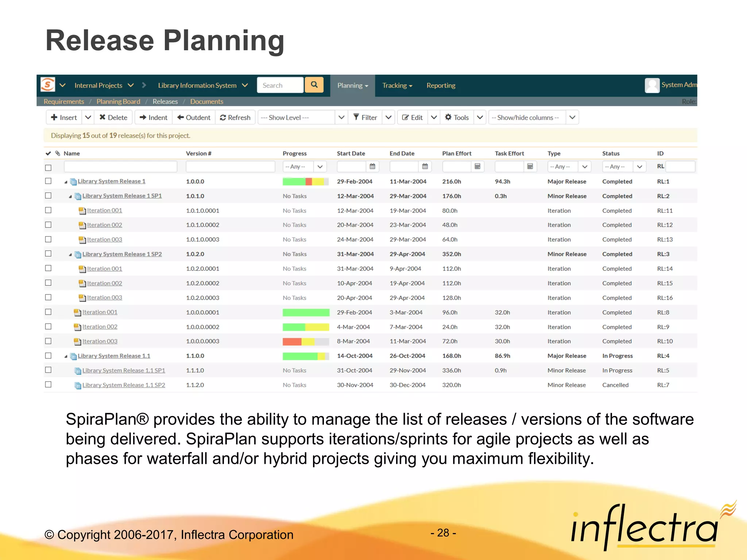The width and height of the screenshot is (747, 560).
Task: Open End Date filter calendar icon
Action: (x=425, y=166)
